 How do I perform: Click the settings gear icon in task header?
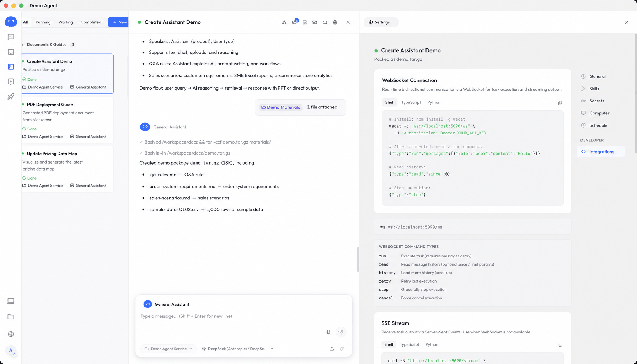335,22
